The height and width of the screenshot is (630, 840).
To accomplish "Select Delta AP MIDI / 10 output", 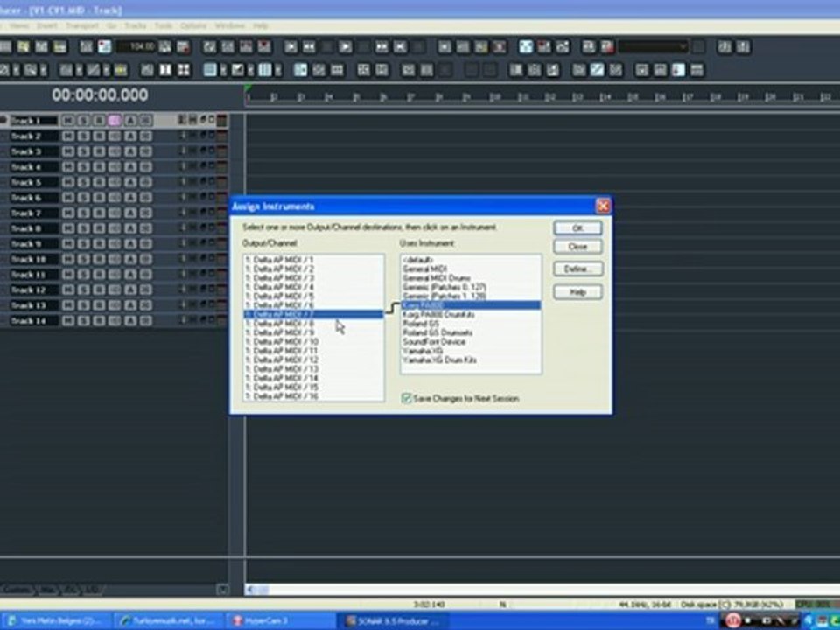I will (x=313, y=342).
